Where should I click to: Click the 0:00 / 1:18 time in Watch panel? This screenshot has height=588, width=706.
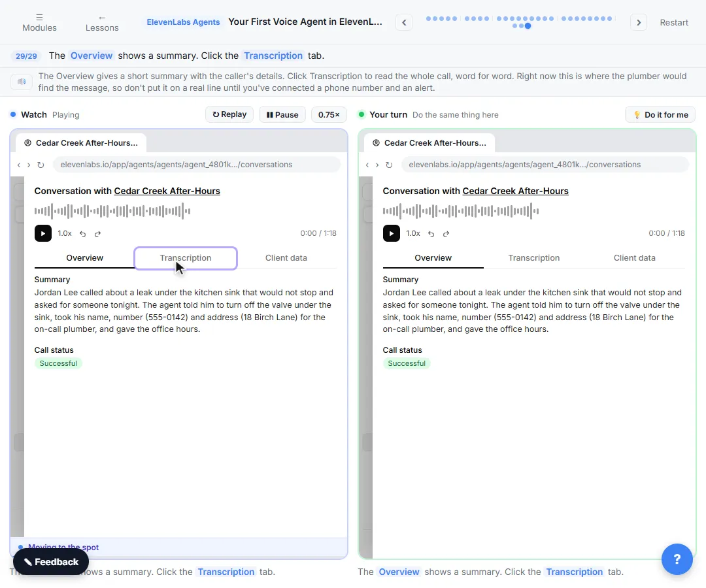[x=318, y=233]
